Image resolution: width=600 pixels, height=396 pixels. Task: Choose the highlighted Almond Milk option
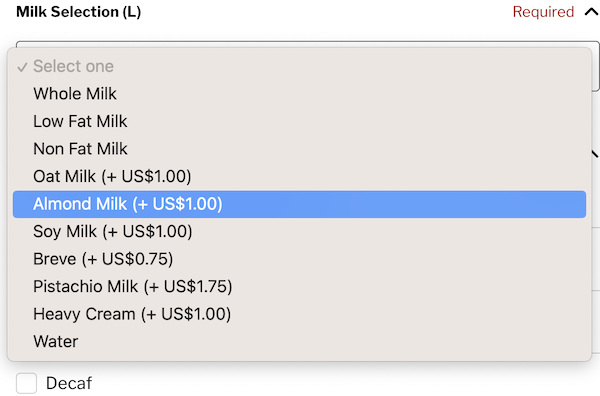click(299, 204)
